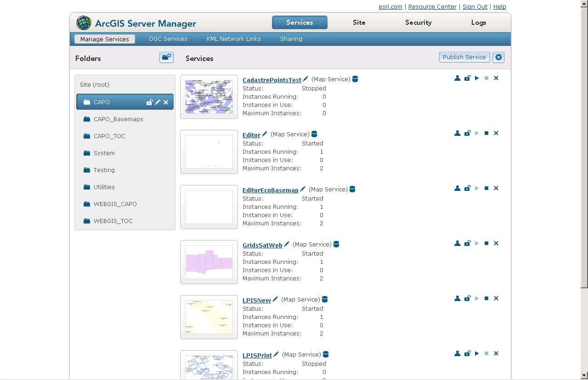
Task: Delete the CadastrePointsTest service
Action: [496, 78]
